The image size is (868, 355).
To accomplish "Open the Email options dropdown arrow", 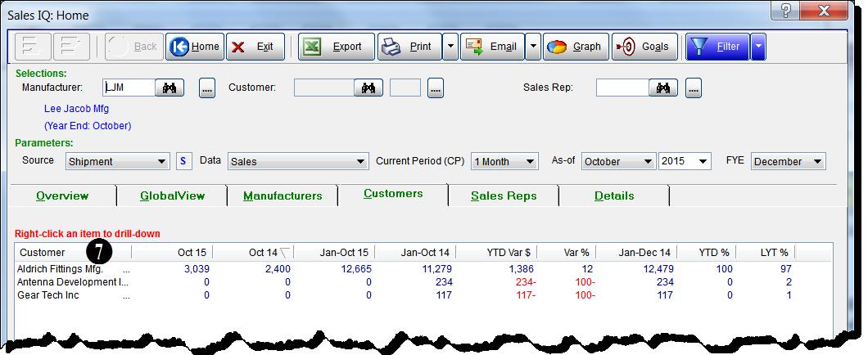I will click(532, 47).
